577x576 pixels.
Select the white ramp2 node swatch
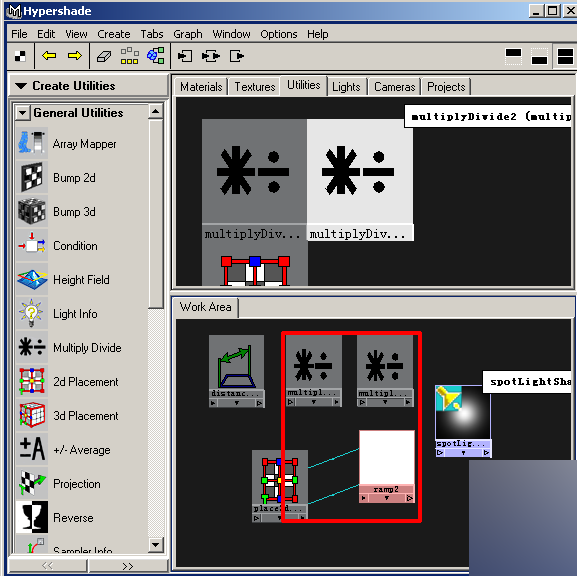pyautogui.click(x=387, y=457)
